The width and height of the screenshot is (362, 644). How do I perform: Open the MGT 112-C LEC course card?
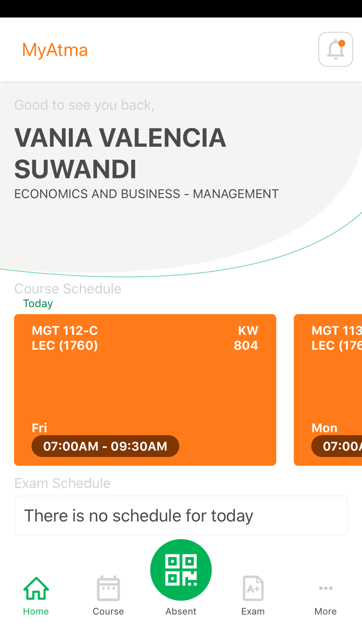[145, 390]
